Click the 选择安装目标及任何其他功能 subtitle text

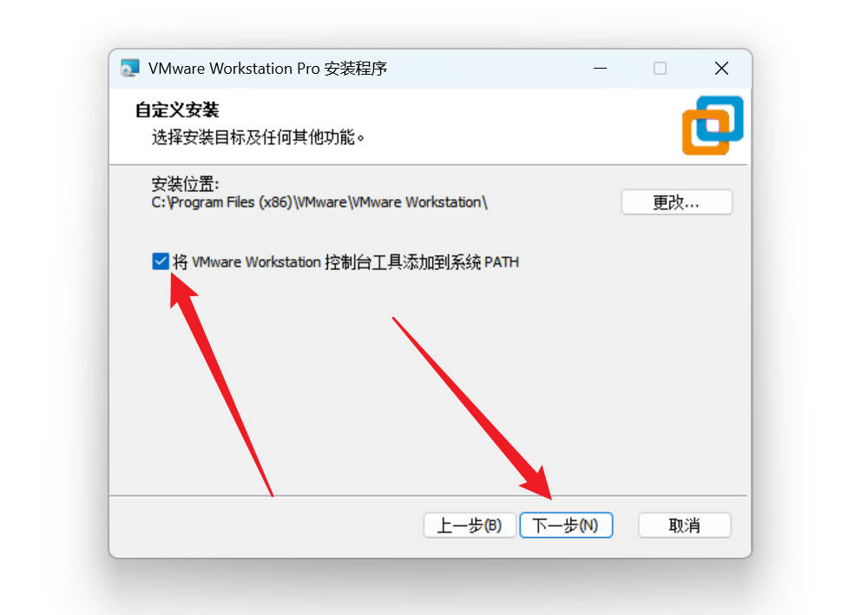[258, 137]
